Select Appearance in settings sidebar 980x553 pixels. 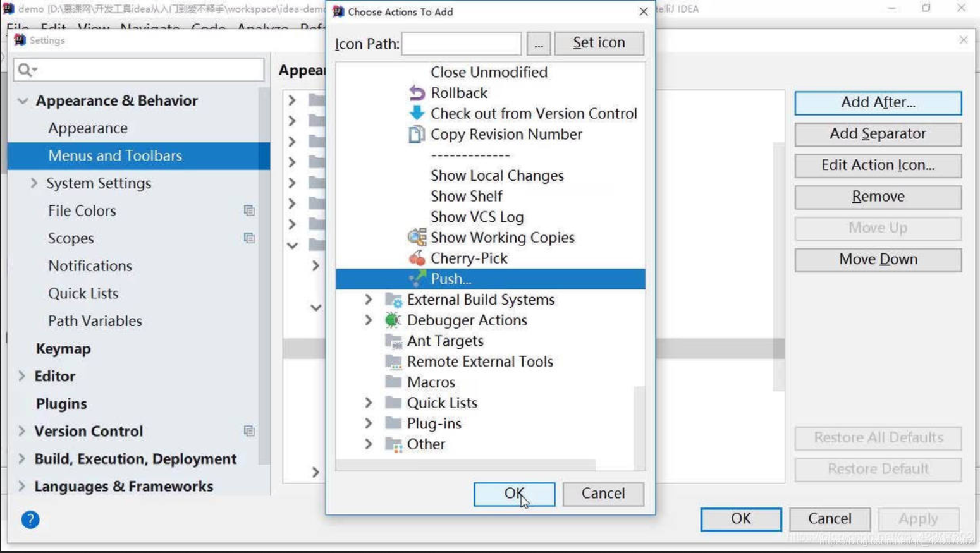click(88, 128)
